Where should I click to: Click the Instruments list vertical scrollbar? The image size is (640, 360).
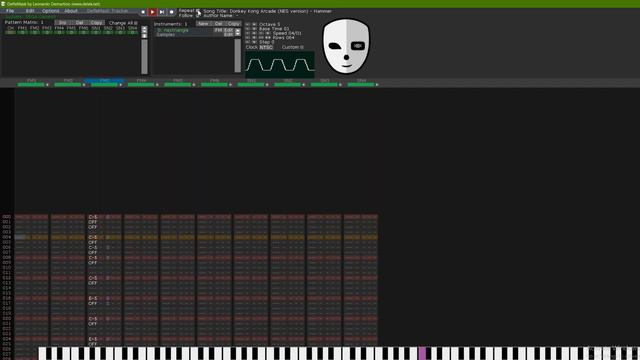(238, 55)
